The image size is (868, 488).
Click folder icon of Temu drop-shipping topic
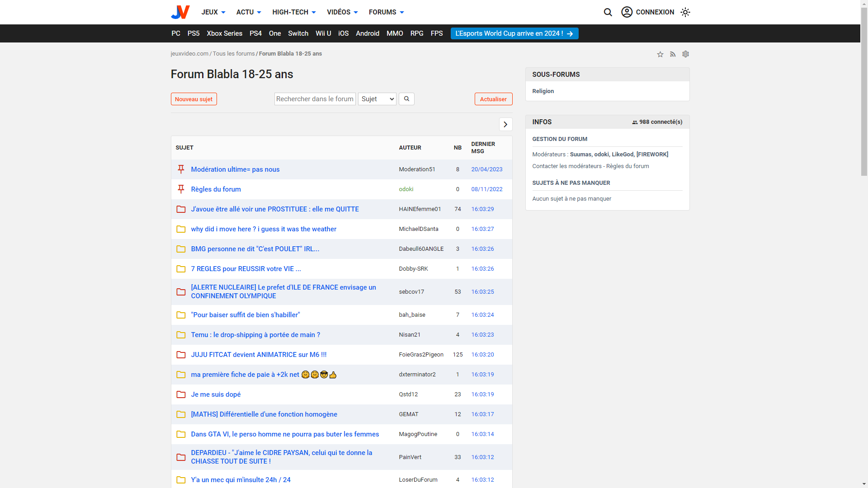(181, 335)
